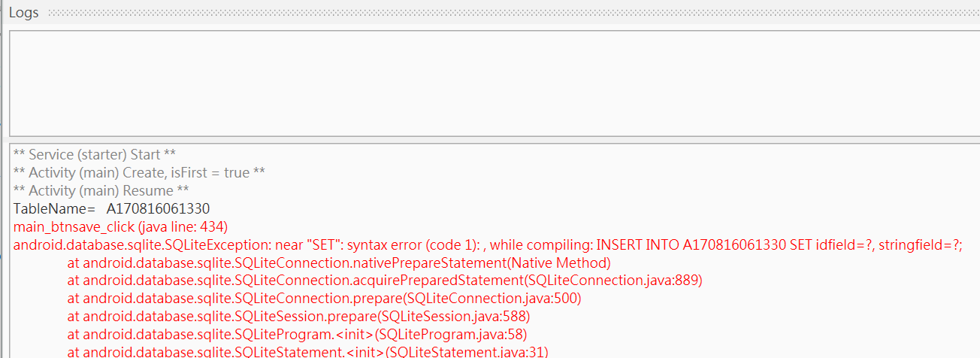Select the acquirePreparedStatement stack trace line
Viewport: 980px width, 358px height.
pyautogui.click(x=383, y=281)
